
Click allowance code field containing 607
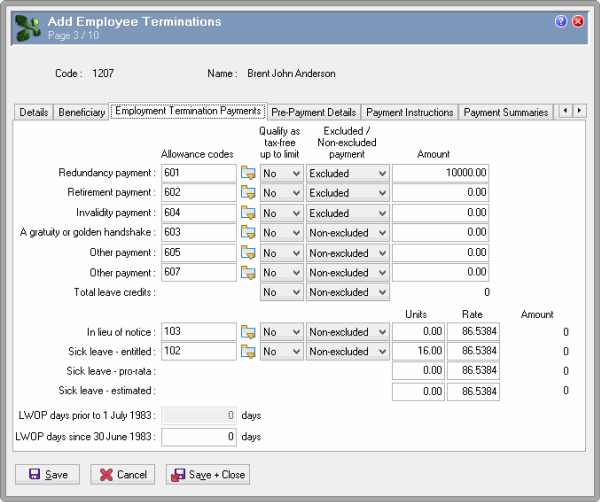pos(199,272)
